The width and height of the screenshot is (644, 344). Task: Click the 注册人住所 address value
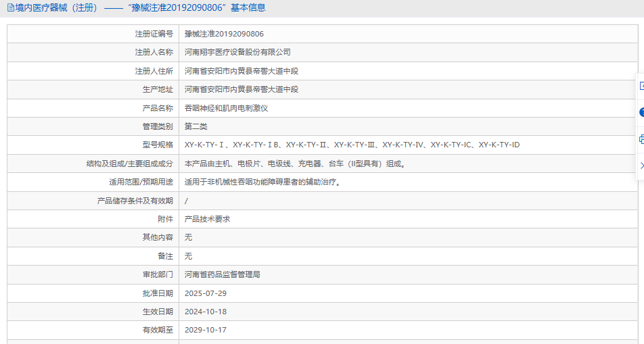coord(241,71)
